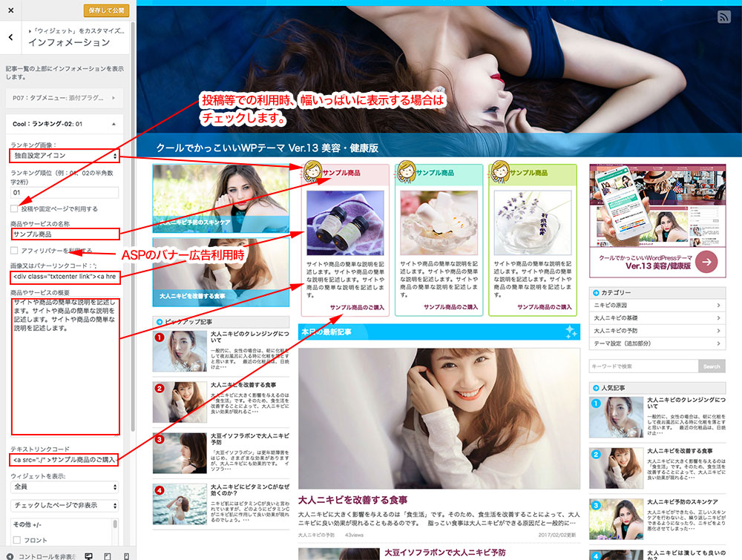The height and width of the screenshot is (560, 742).
Task: Click red number 1 badge in pickup list
Action: (160, 337)
